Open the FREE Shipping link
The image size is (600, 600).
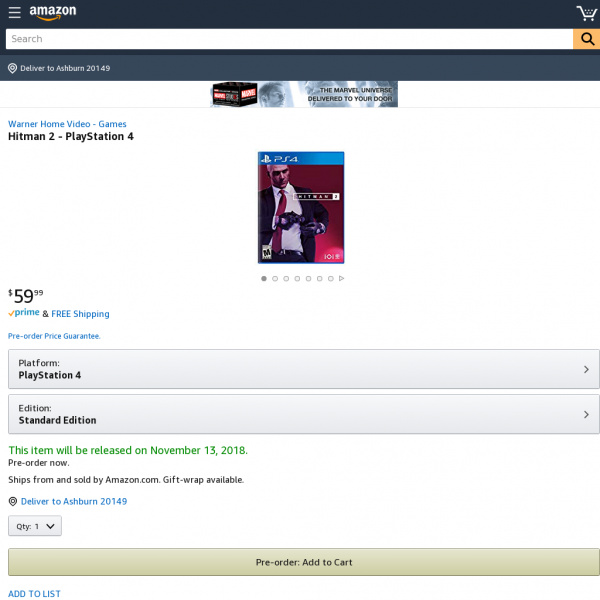point(80,314)
